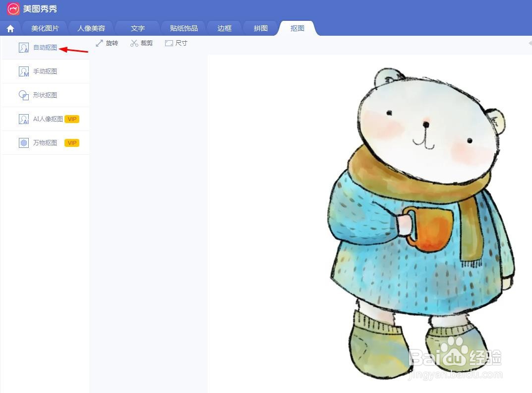Choose the 万物抠图 option
The image size is (532, 393).
coord(45,143)
